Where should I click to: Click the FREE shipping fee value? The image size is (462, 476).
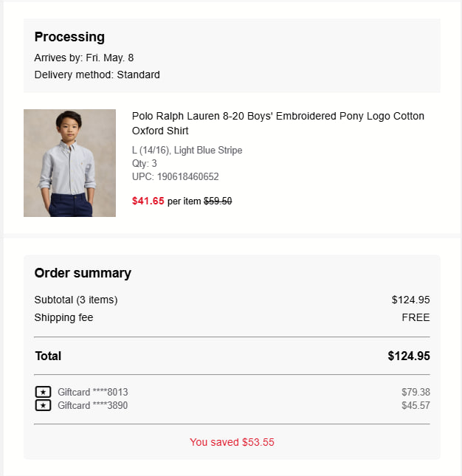pyautogui.click(x=416, y=317)
